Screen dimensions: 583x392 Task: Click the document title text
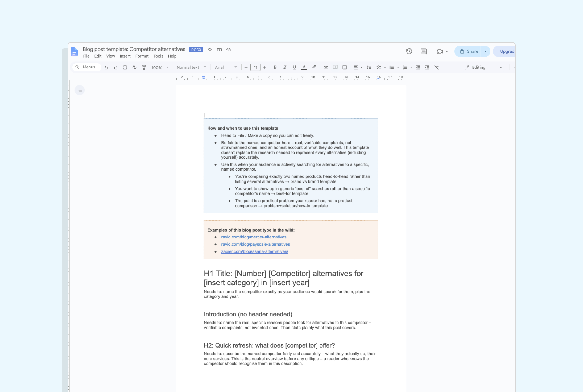pos(134,49)
